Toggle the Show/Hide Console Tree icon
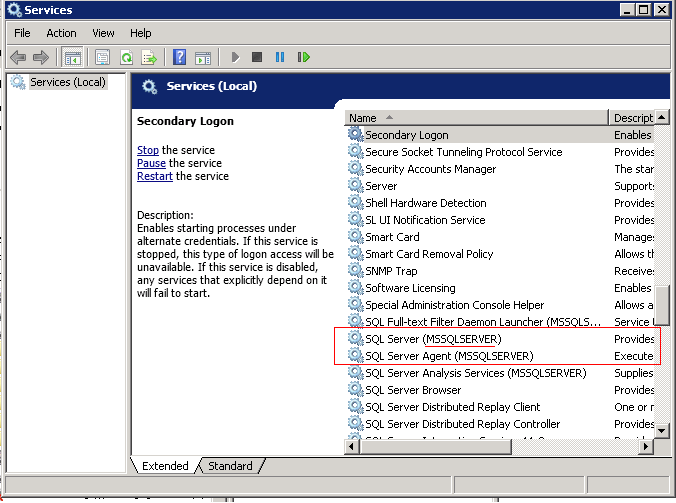This screenshot has height=503, width=676. 72,57
